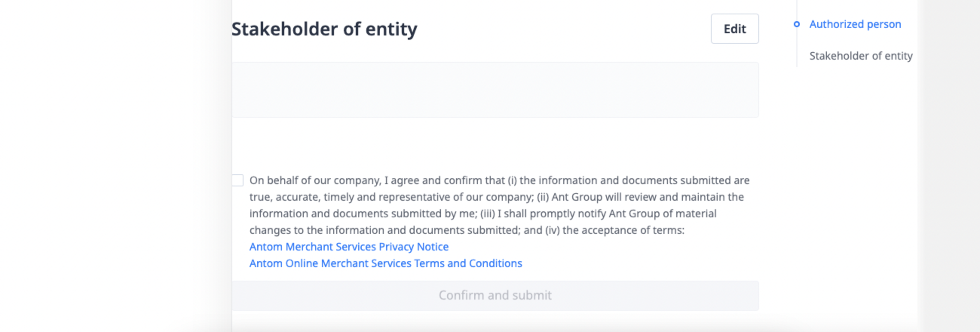Tick the company agreement checkbox
The height and width of the screenshot is (332, 980).
pyautogui.click(x=238, y=180)
